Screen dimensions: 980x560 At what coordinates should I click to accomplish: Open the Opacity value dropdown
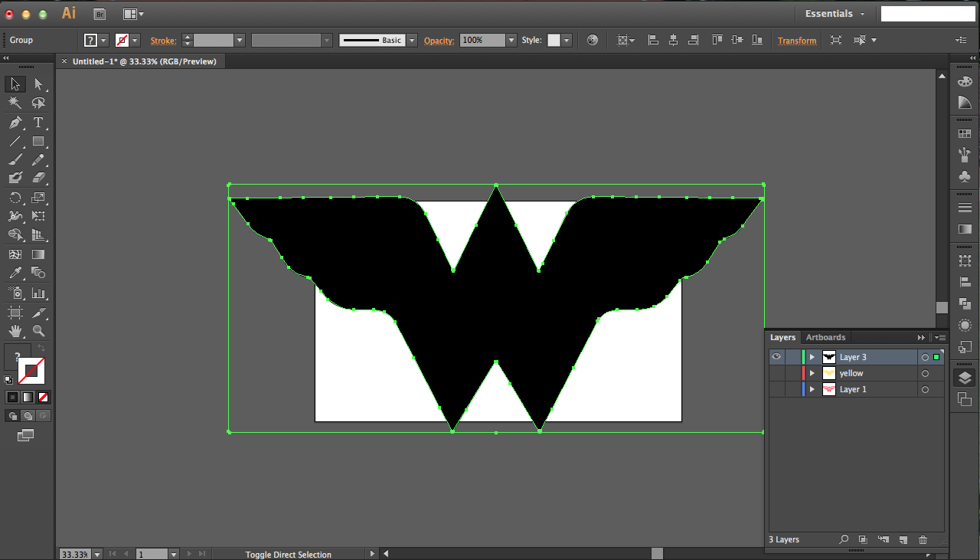tap(511, 40)
